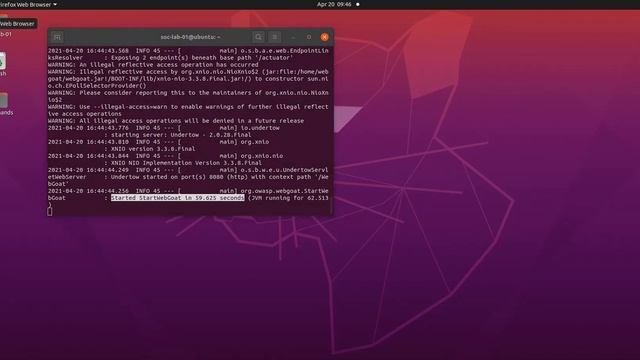
Task: Close the terminal with orange X
Action: click(324, 37)
